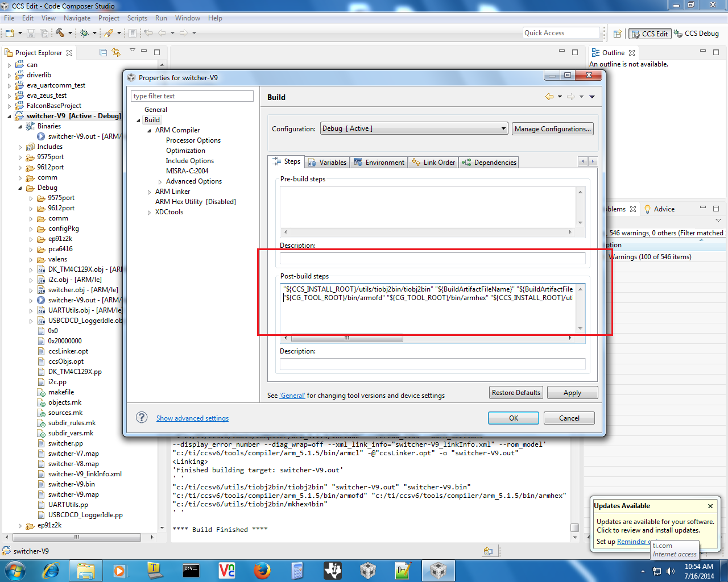Open Internet Explorer from the taskbar

point(51,570)
